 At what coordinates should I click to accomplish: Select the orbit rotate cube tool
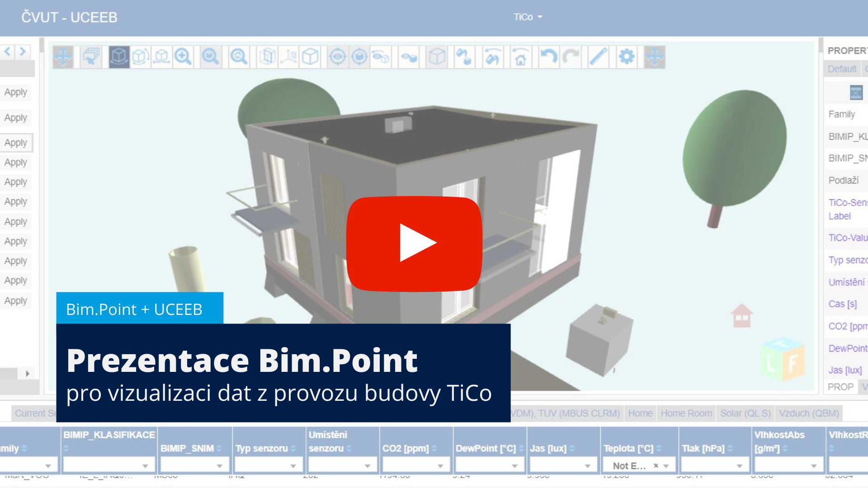140,57
